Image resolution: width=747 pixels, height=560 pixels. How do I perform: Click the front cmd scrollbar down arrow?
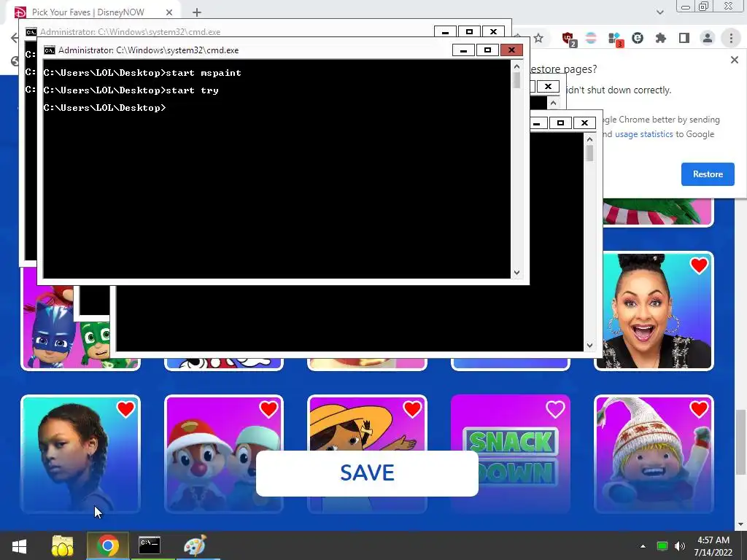pyautogui.click(x=517, y=273)
